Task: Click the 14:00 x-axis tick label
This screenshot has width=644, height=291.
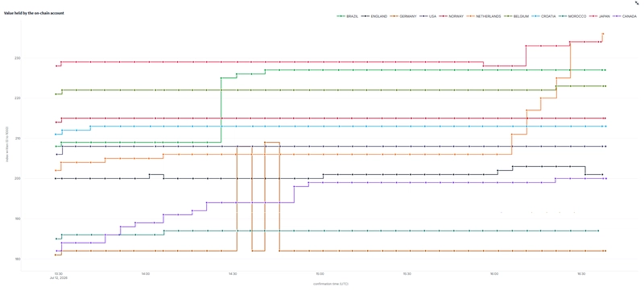Action: [x=146, y=274]
